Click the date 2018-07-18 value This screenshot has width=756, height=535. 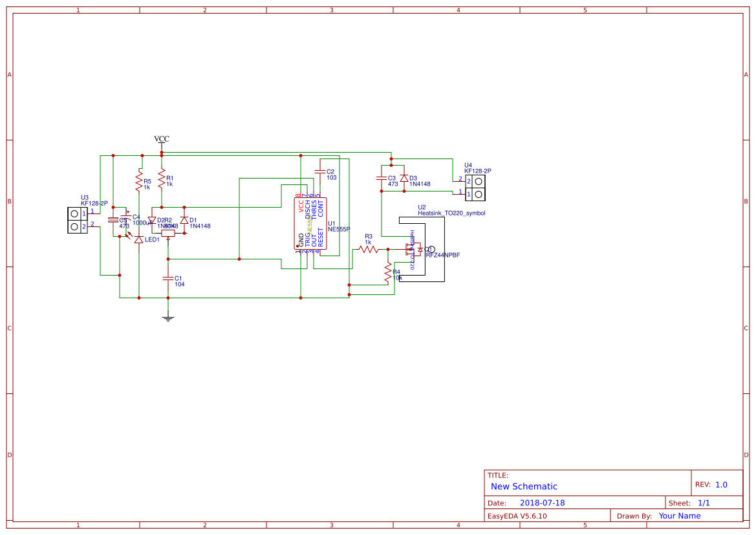[543, 503]
